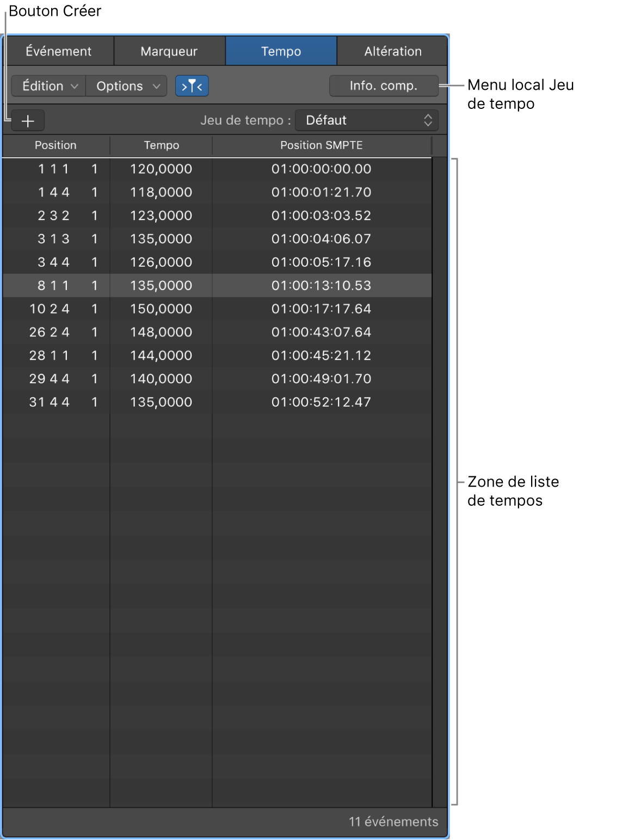Toggle the event filter icon
This screenshot has width=641, height=840.
[x=192, y=85]
